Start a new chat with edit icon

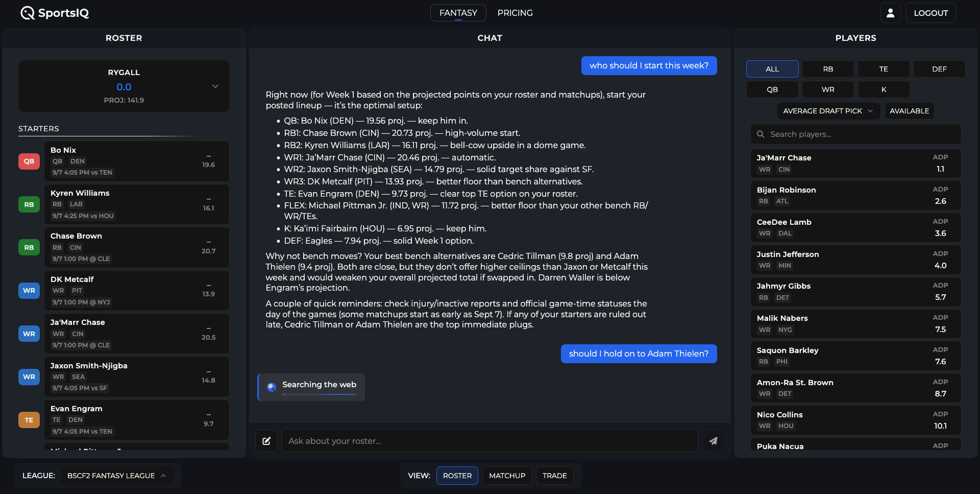pyautogui.click(x=266, y=441)
